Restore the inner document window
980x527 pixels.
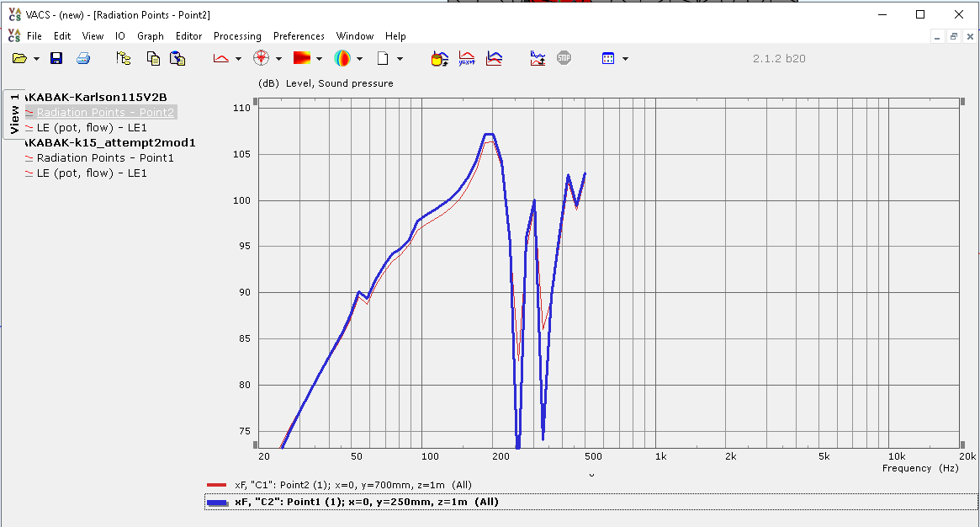click(954, 37)
